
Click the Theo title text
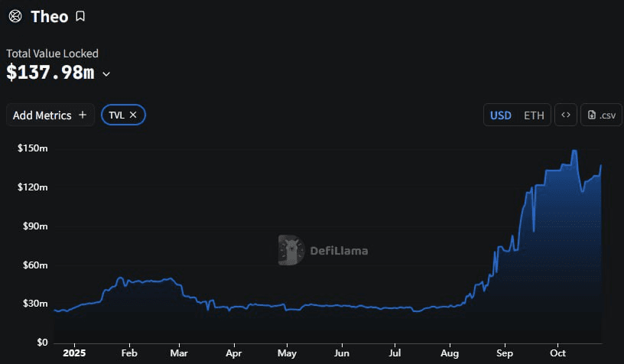pyautogui.click(x=50, y=17)
